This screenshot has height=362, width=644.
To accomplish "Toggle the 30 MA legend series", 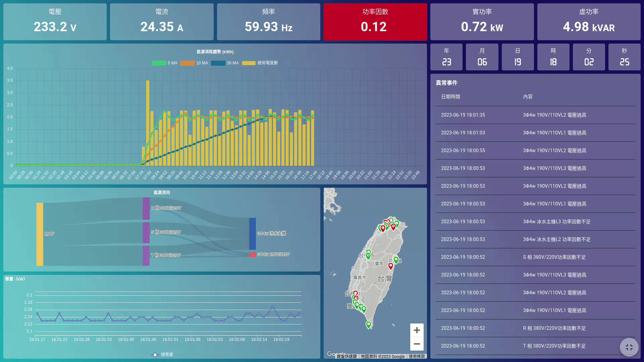I will 225,63.
